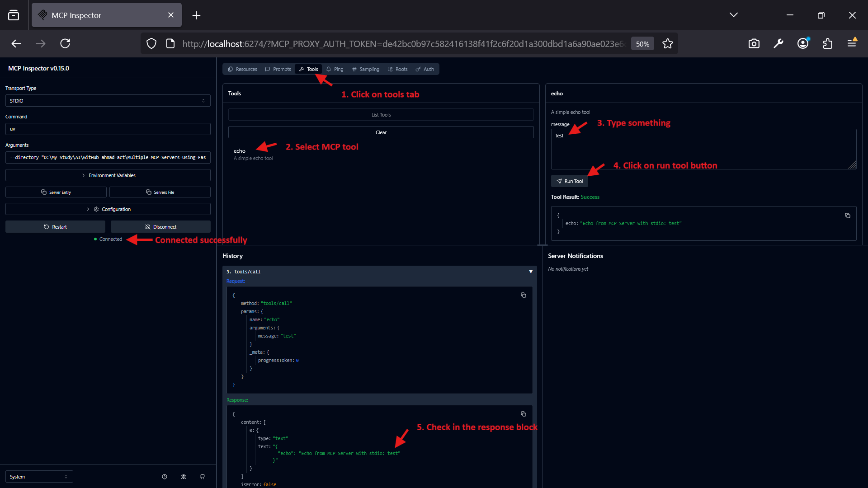Click 'No notifications yet' text

pyautogui.click(x=568, y=269)
